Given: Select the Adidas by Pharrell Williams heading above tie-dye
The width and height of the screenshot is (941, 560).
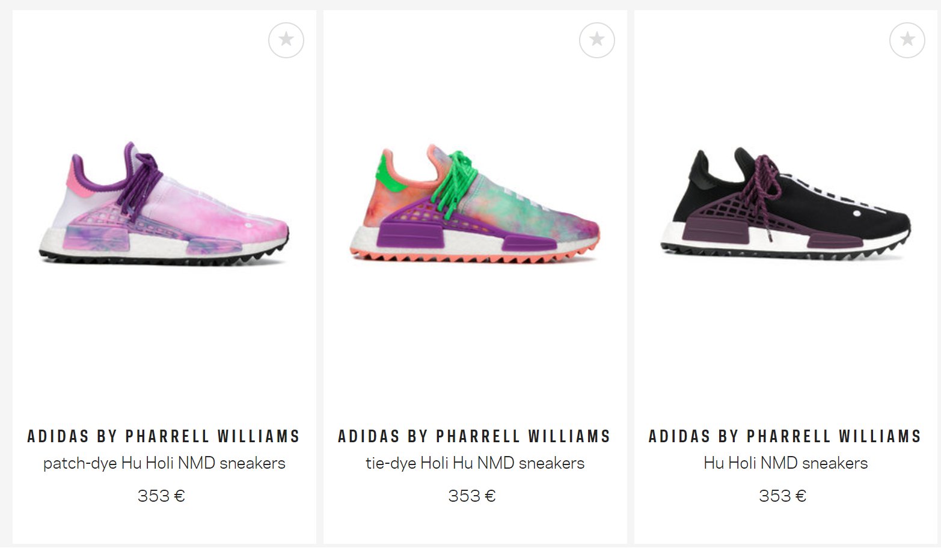Looking at the screenshot, I should [x=475, y=436].
